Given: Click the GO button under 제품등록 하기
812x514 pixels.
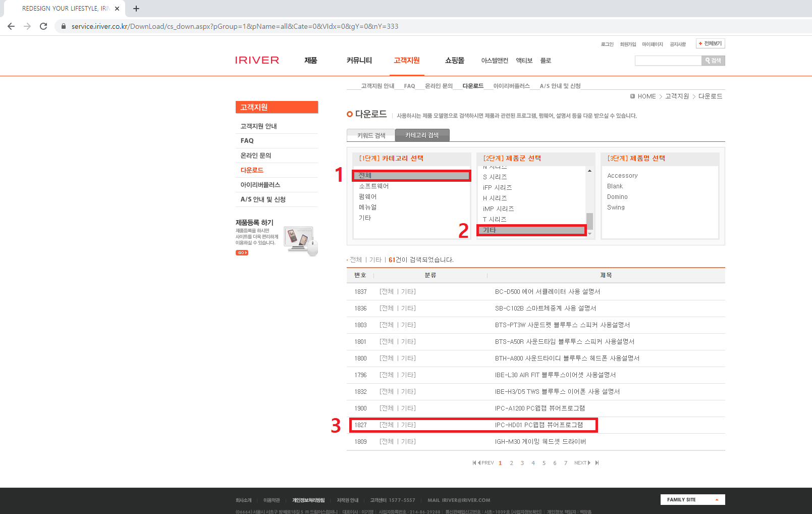Looking at the screenshot, I should (242, 252).
